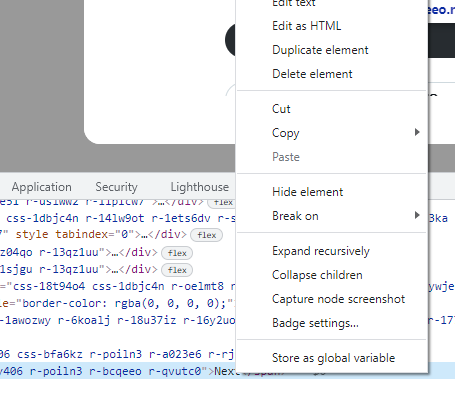This screenshot has height=396, width=455.
Task: Click the Copy submenu arrow
Action: tap(417, 132)
